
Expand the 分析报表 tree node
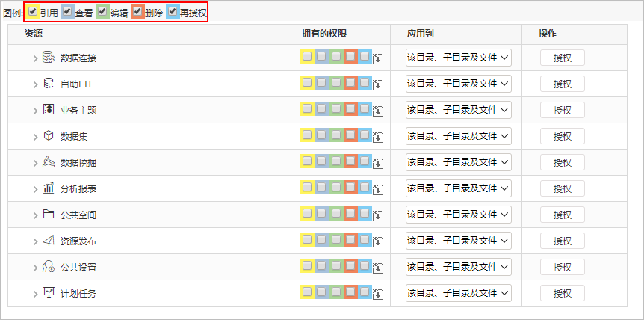coord(35,189)
